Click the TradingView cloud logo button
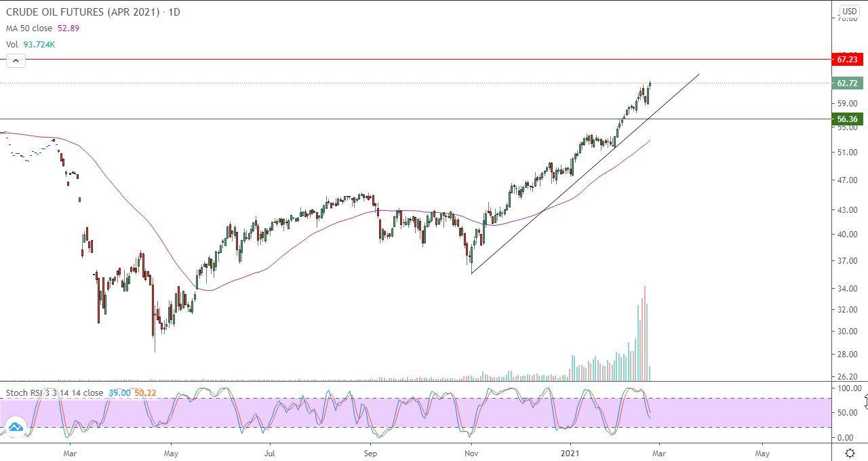Image resolution: width=868 pixels, height=461 pixels. pos(15,427)
